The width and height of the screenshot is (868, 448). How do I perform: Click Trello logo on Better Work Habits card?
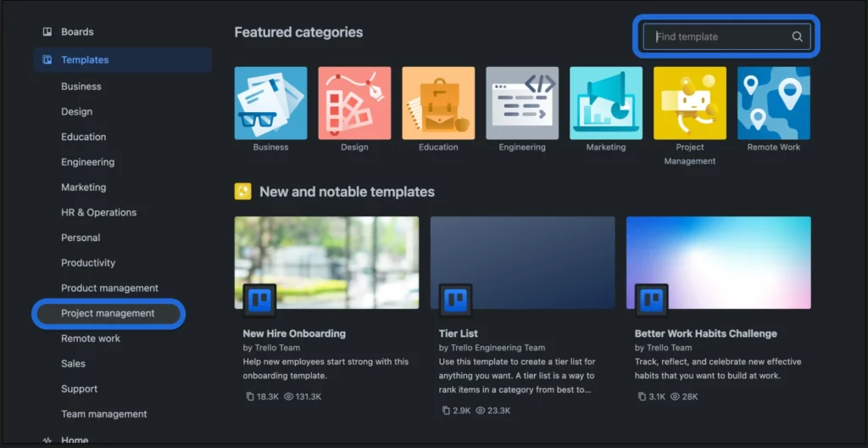point(652,300)
